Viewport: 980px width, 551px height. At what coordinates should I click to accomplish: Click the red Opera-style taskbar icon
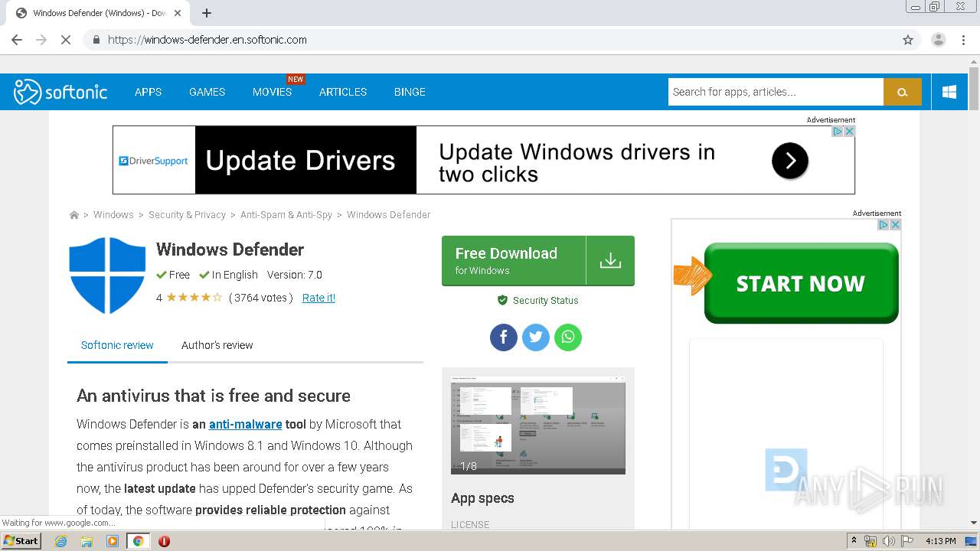point(164,541)
